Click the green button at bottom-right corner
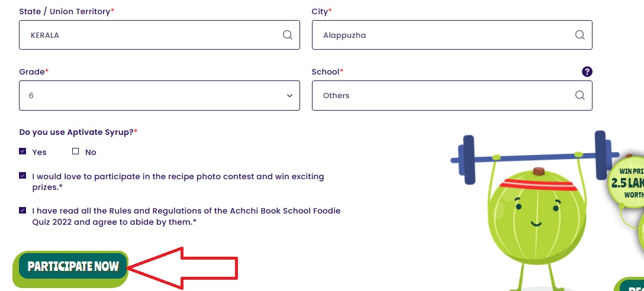 coord(631,285)
